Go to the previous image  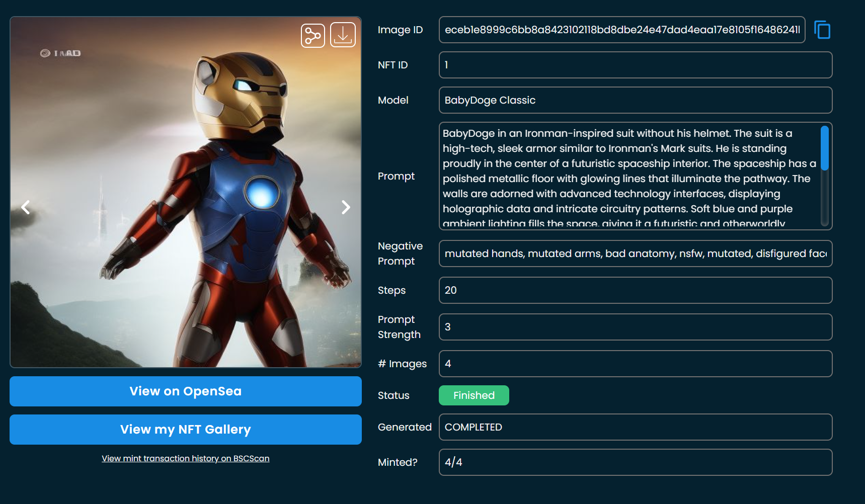click(x=26, y=207)
